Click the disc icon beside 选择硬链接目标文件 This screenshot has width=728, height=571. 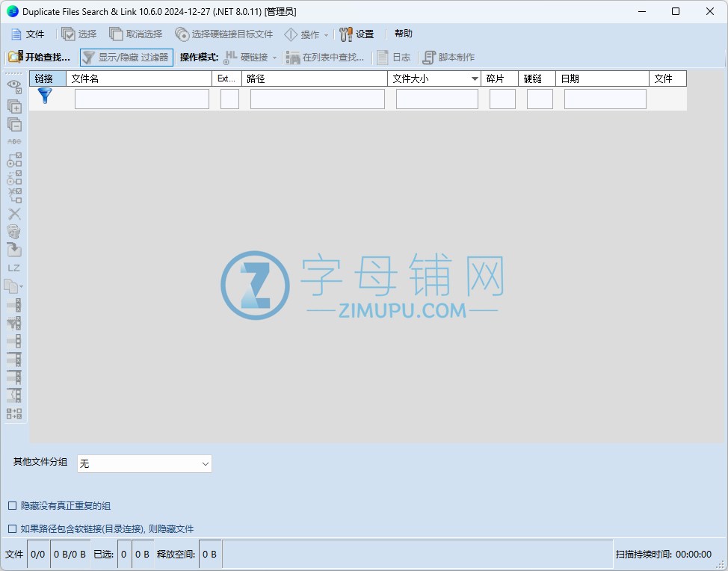182,34
